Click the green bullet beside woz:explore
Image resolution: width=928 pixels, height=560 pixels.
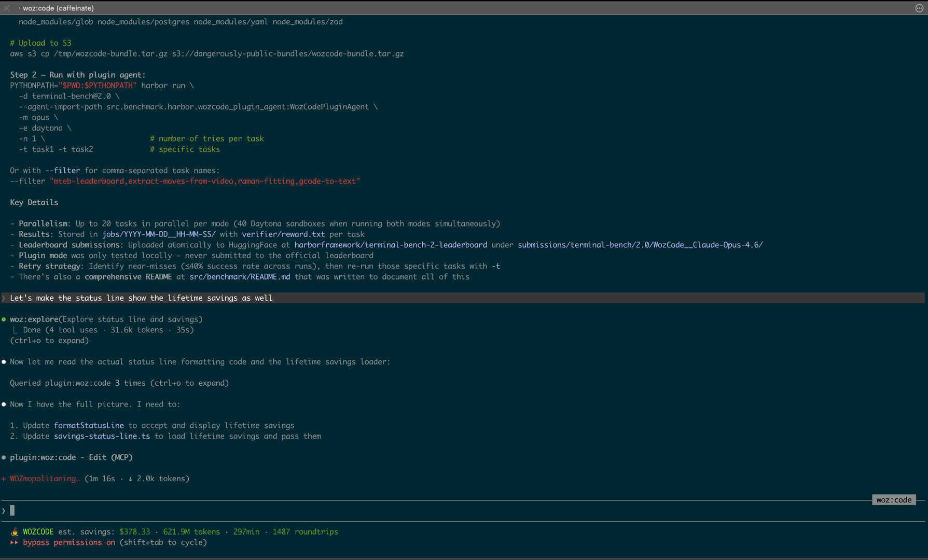pos(4,319)
